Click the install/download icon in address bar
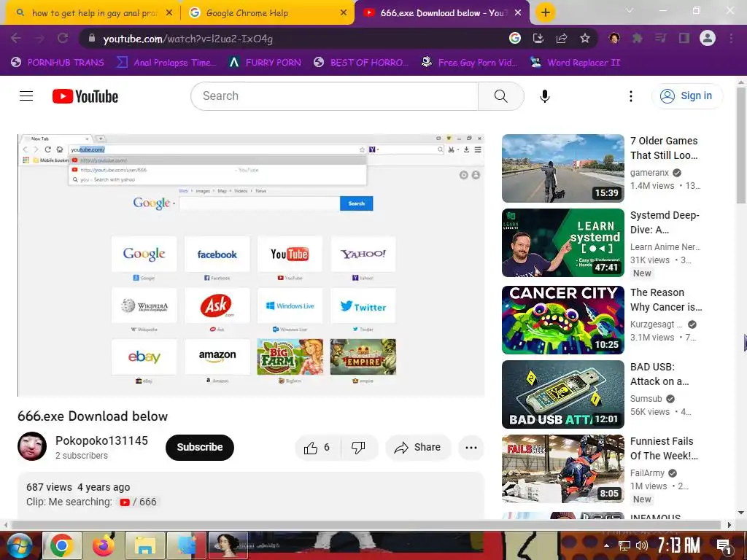 coord(538,38)
